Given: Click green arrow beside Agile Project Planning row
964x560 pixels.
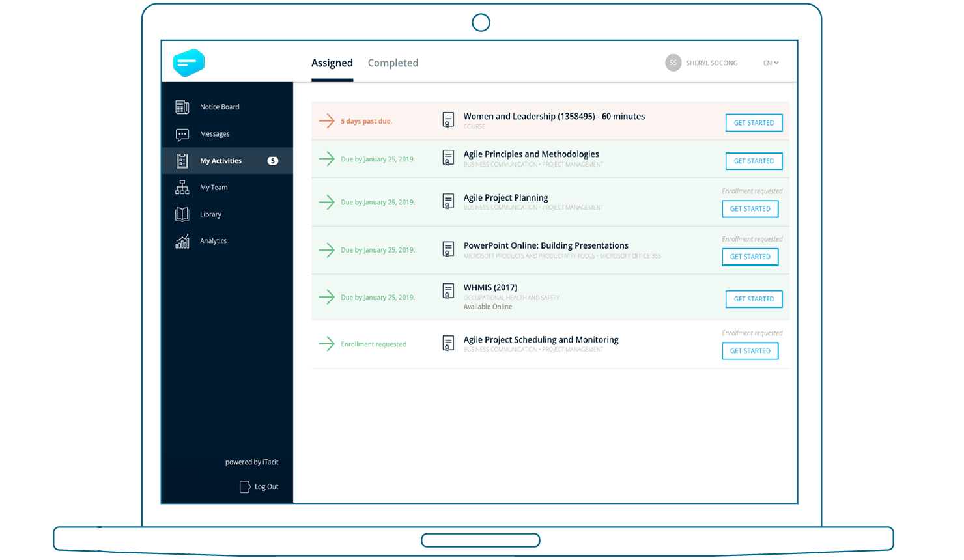Looking at the screenshot, I should pos(326,202).
